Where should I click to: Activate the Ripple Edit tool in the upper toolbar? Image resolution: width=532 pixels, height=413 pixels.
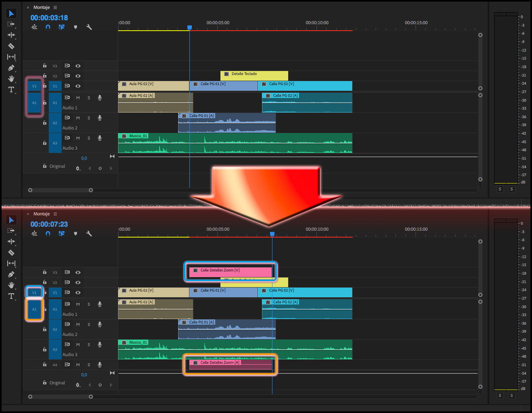click(x=11, y=35)
